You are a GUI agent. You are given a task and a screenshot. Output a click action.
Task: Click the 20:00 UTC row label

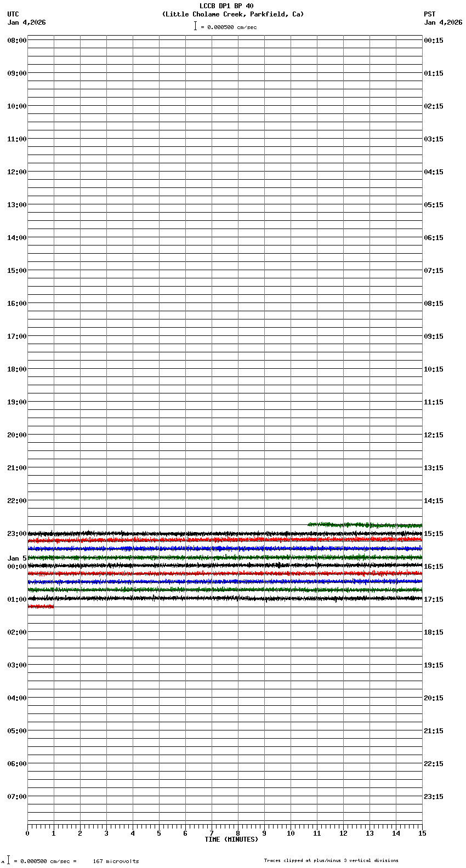click(x=17, y=435)
